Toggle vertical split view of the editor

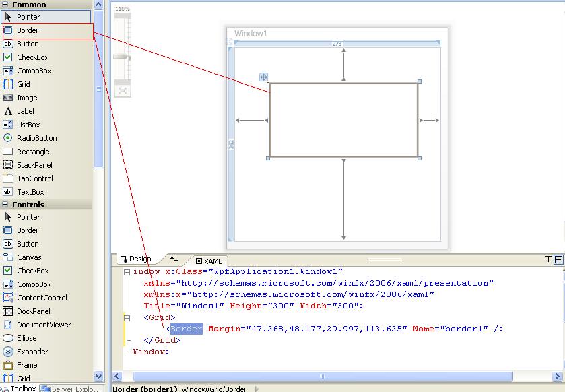click(x=547, y=258)
